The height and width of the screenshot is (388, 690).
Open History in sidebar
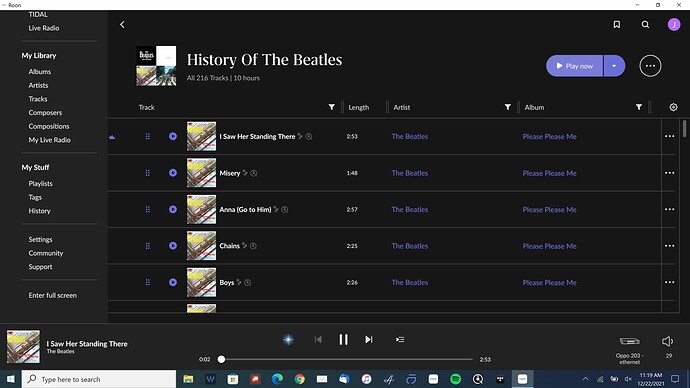[40, 211]
